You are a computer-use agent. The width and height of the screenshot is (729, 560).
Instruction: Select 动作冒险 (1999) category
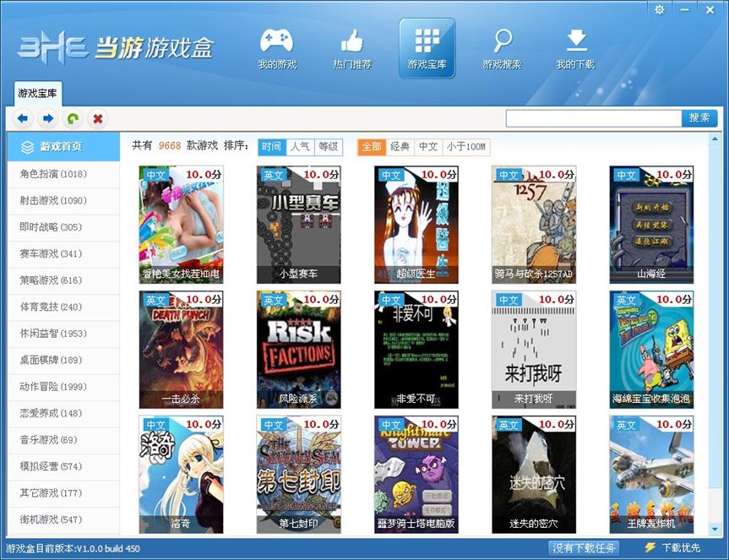pyautogui.click(x=63, y=387)
